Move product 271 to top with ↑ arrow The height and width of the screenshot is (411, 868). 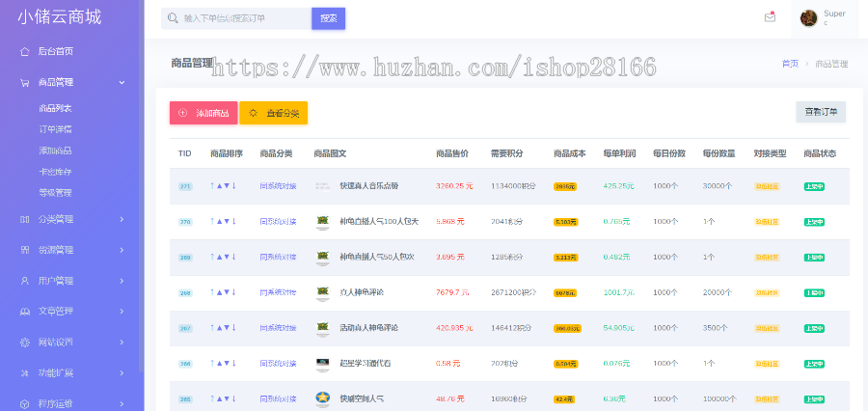pos(212,186)
